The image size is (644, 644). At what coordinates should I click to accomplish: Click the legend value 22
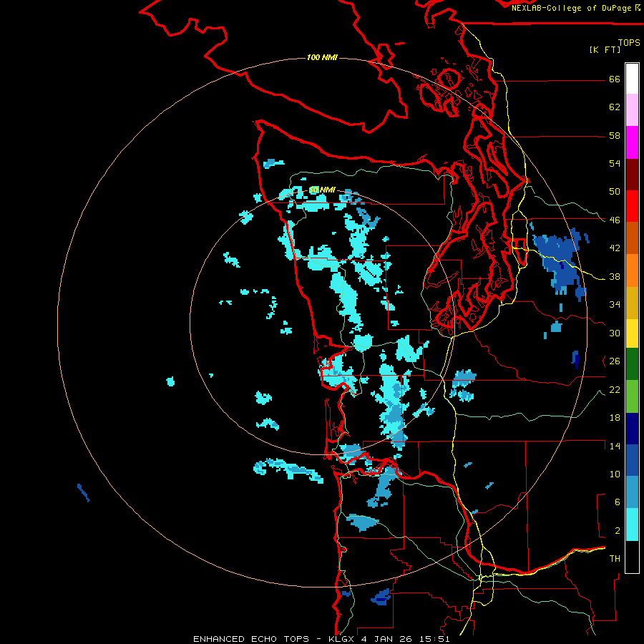615,389
